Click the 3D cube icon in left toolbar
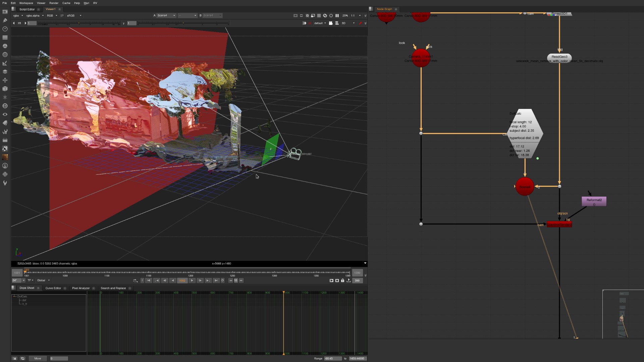This screenshot has width=644, height=362. coord(5,89)
